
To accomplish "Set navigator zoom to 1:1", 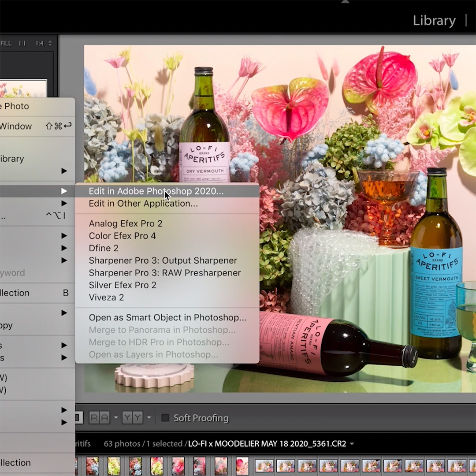I will (22, 43).
